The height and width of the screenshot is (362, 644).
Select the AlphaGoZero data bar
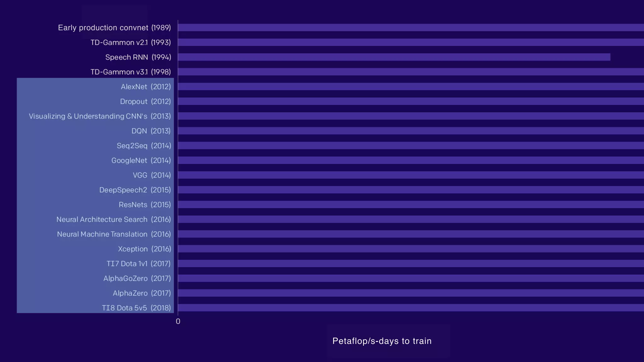(x=411, y=278)
